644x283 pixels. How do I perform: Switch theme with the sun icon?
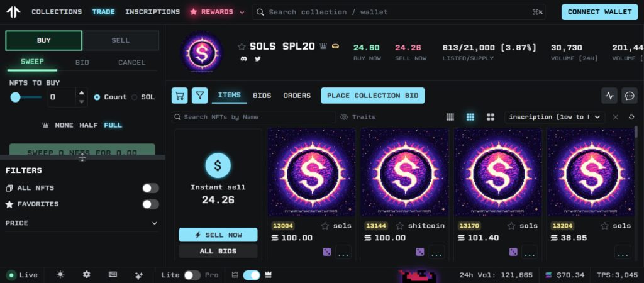(x=60, y=274)
